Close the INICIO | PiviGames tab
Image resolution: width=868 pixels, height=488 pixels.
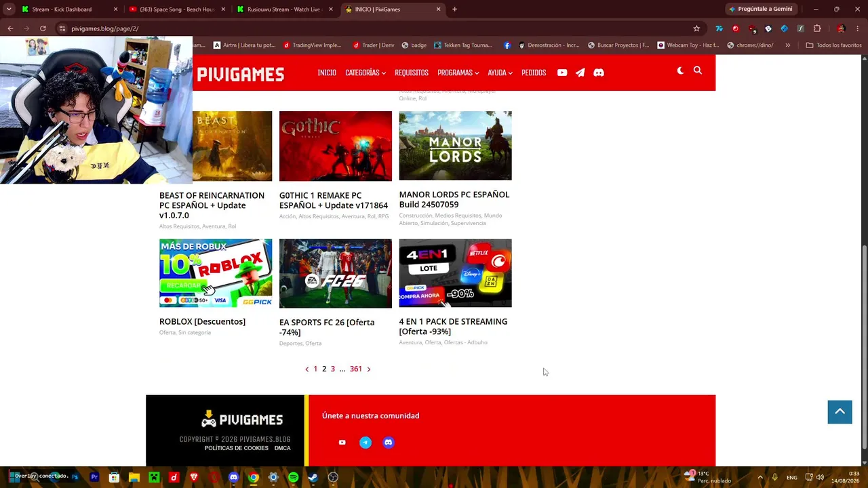point(438,9)
